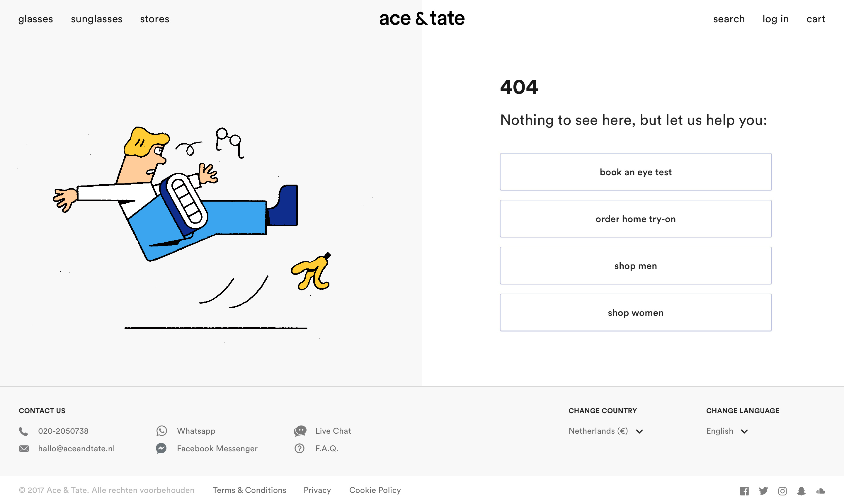This screenshot has width=844, height=504.
Task: Open the glasses menu item
Action: point(36,19)
